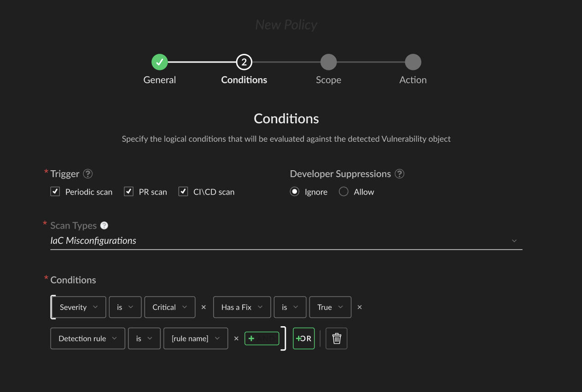Click the help icon next to Scan Types
This screenshot has height=392, width=582.
104,225
